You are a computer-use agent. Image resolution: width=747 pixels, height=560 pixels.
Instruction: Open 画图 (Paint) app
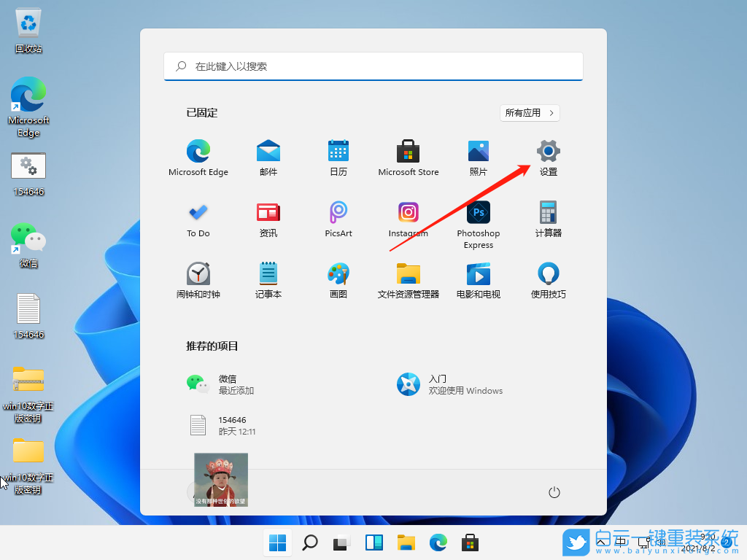coord(338,279)
